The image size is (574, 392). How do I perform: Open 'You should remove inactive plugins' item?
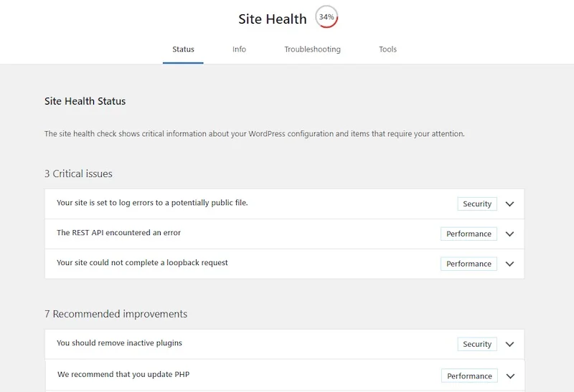pos(284,344)
